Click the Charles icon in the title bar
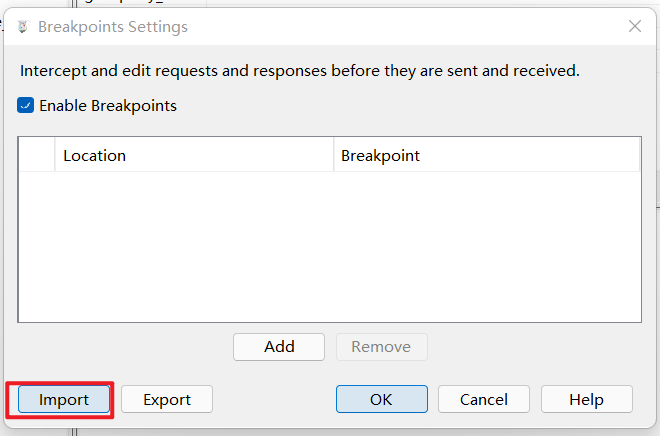660x436 pixels. coord(22,27)
